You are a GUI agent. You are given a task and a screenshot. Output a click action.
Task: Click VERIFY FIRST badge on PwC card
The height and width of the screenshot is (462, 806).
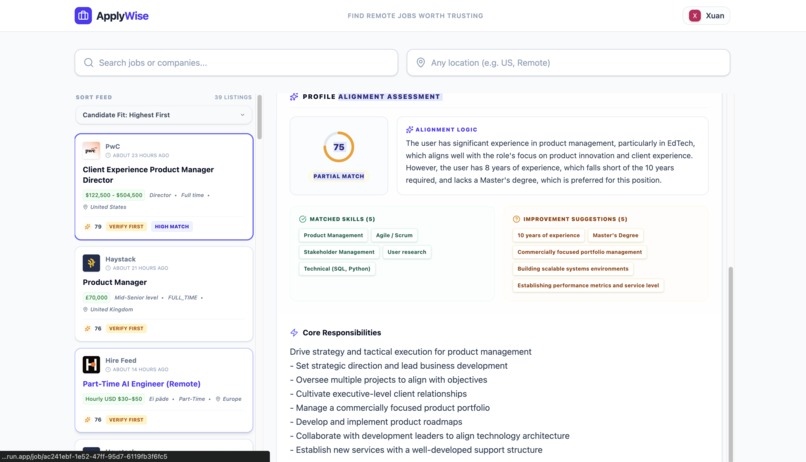click(126, 227)
